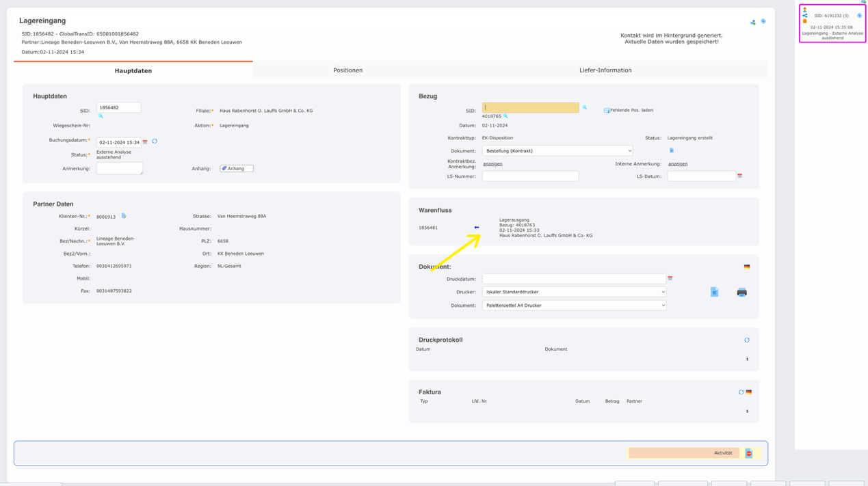
Task: Expand the Palettenzettel A4 Drucker dropdown
Action: click(x=573, y=306)
